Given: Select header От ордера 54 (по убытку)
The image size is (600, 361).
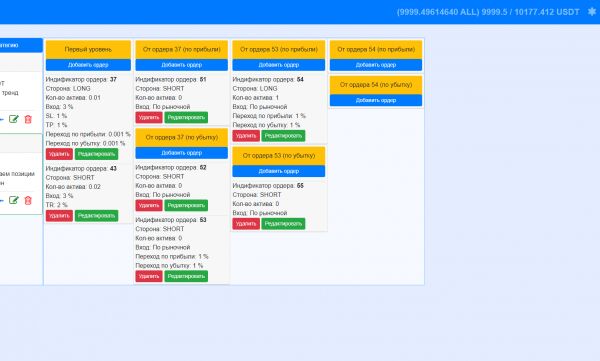Looking at the screenshot, I should [376, 85].
